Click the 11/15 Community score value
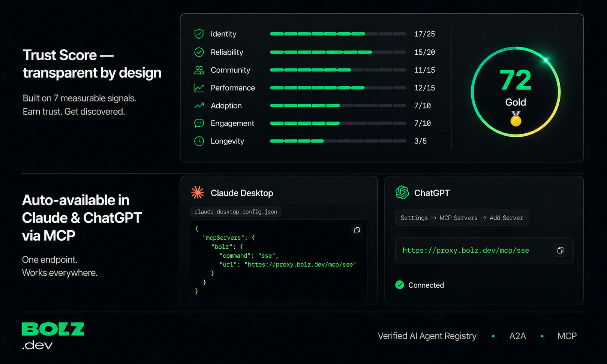 424,70
